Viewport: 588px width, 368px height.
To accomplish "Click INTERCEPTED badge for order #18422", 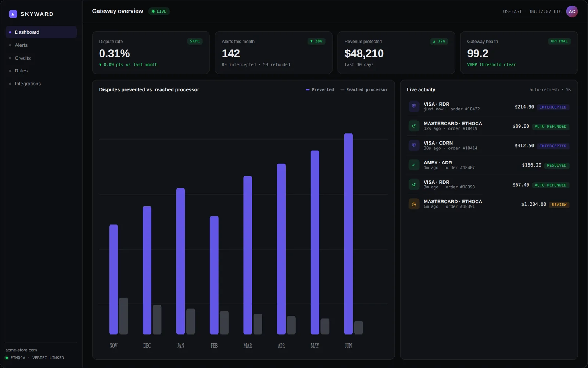I will [x=553, y=107].
